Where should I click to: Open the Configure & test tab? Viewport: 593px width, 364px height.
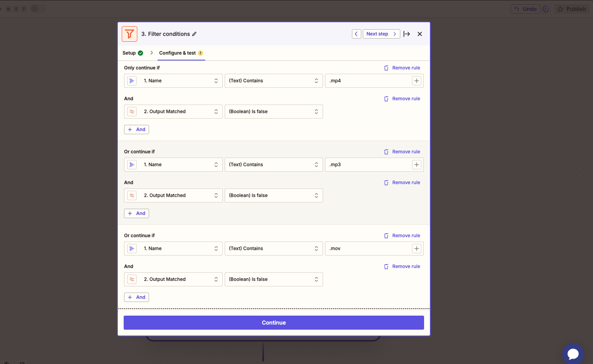coord(178,53)
